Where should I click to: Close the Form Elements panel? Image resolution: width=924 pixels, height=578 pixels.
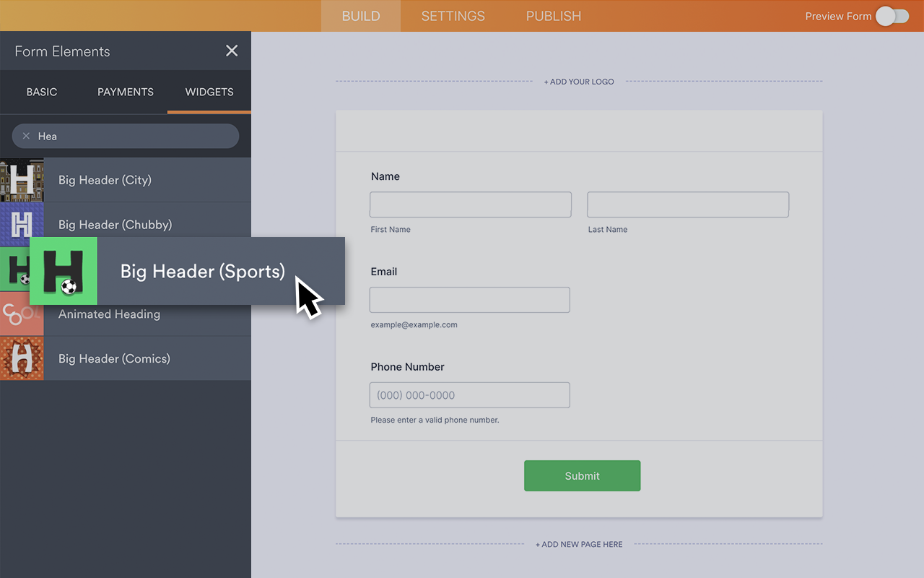(231, 51)
